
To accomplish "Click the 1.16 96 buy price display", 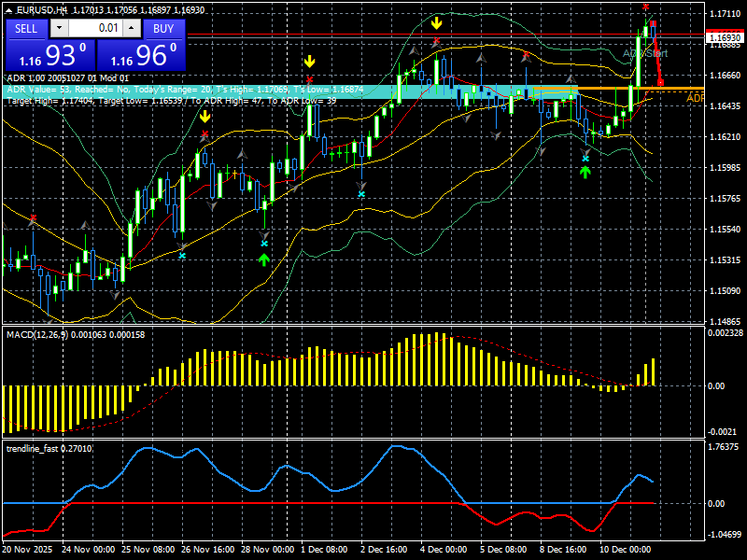I will [x=141, y=55].
